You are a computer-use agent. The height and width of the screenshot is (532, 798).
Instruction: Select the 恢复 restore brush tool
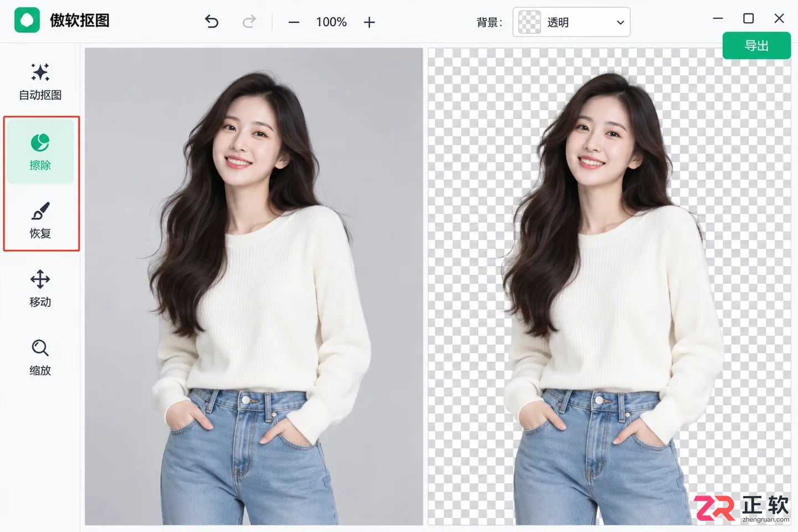40,219
